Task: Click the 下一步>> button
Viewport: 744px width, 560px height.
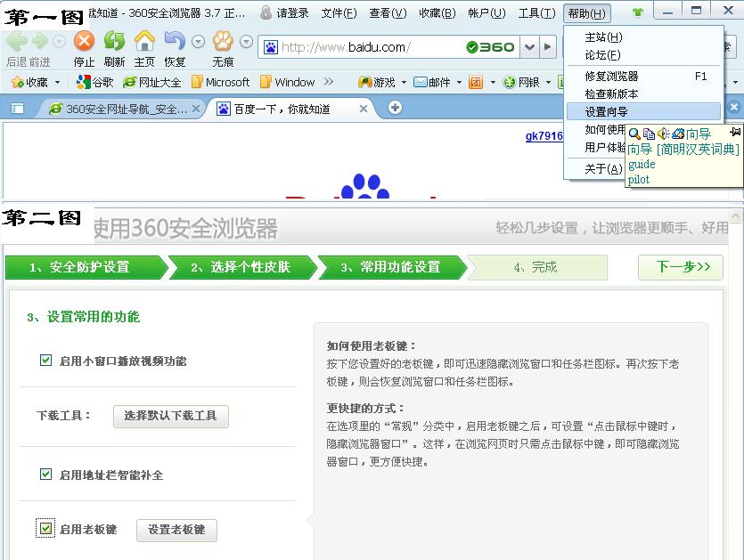Action: pyautogui.click(x=681, y=267)
